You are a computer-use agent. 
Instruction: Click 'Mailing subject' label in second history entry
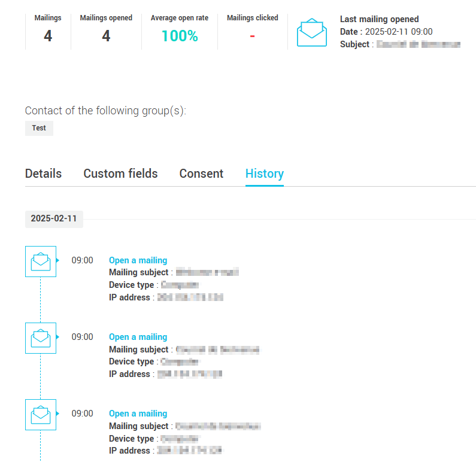(x=138, y=349)
